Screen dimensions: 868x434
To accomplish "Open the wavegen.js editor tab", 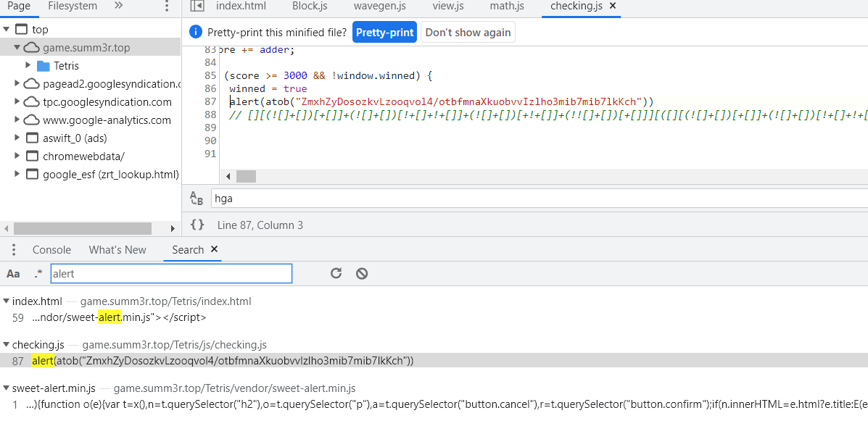I will point(380,6).
